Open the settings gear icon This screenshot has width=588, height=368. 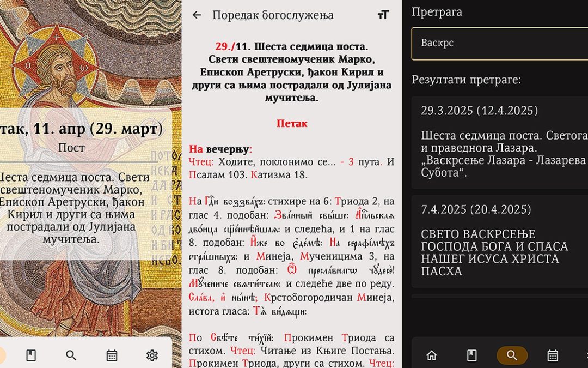(152, 355)
